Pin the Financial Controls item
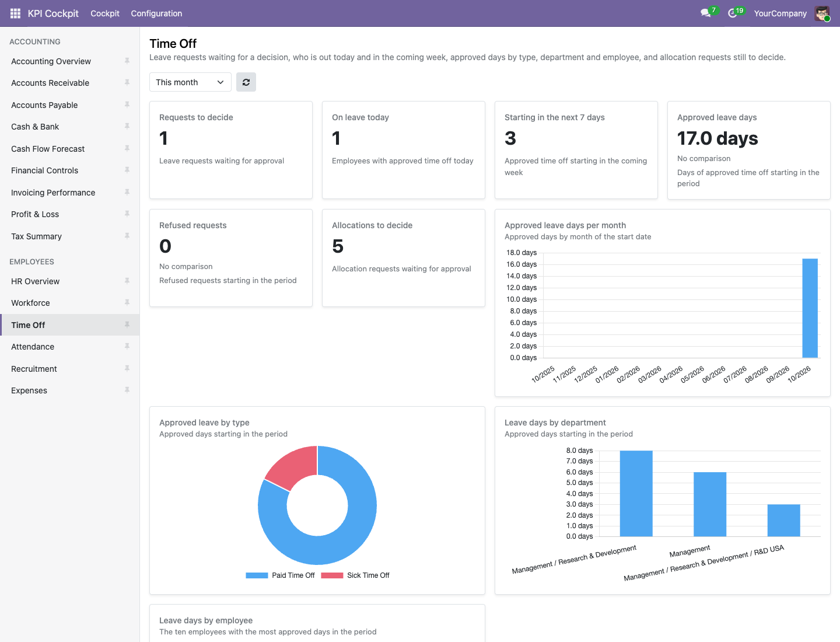Viewport: 840px width, 642px height. (127, 170)
